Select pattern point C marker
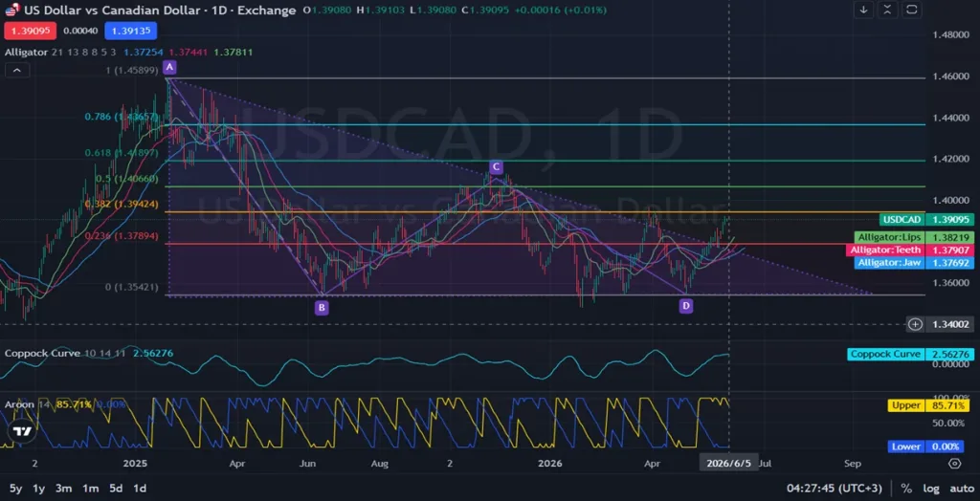The image size is (980, 501). pyautogui.click(x=496, y=167)
